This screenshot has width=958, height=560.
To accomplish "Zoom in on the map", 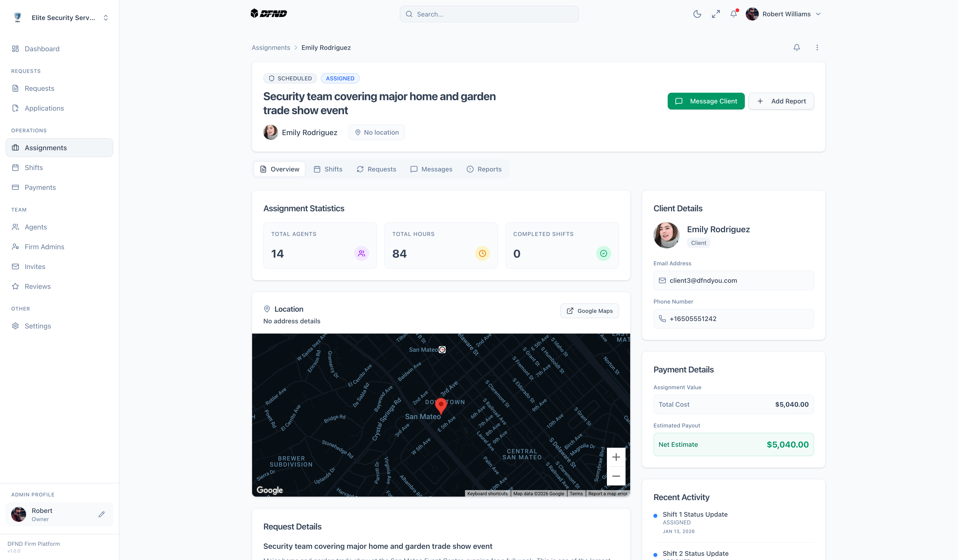I will pos(616,457).
